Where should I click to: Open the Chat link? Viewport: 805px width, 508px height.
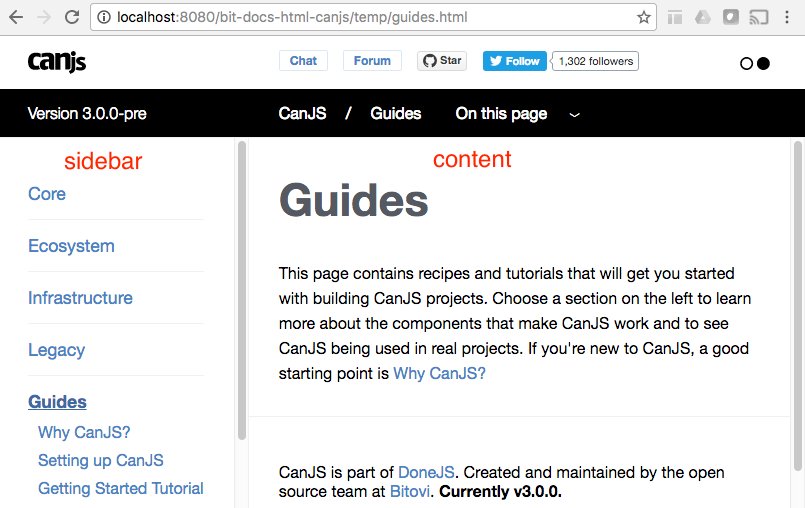303,61
